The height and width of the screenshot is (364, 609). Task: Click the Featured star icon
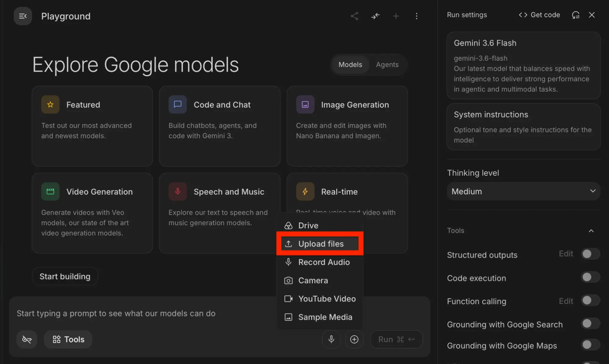pyautogui.click(x=50, y=104)
